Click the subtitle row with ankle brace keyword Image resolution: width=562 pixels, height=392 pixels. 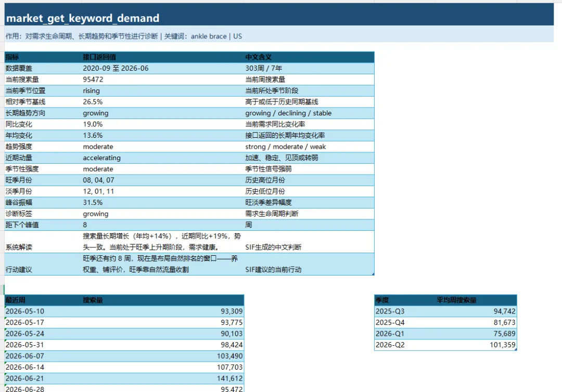pos(279,36)
